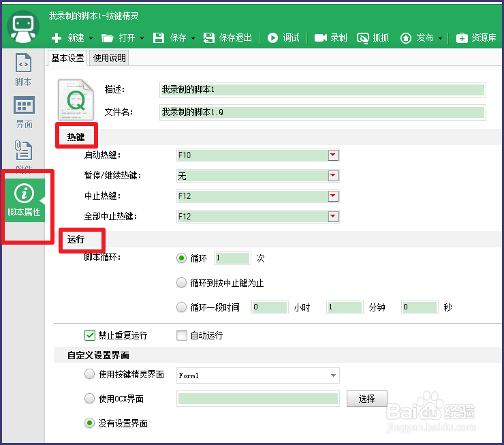Click the Record (录制) label
The width and height of the screenshot is (504, 445).
tap(338, 38)
